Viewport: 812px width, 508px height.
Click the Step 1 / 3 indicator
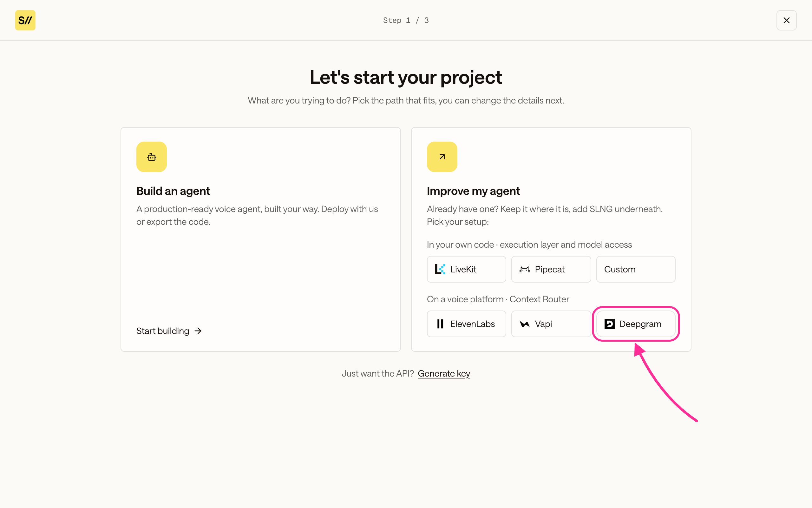pyautogui.click(x=406, y=20)
